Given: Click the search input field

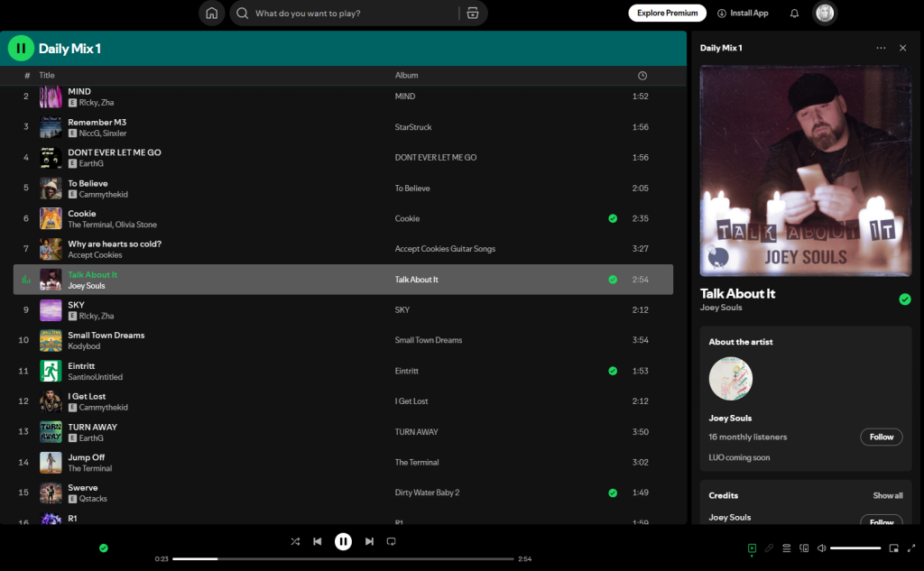Looking at the screenshot, I should 354,13.
